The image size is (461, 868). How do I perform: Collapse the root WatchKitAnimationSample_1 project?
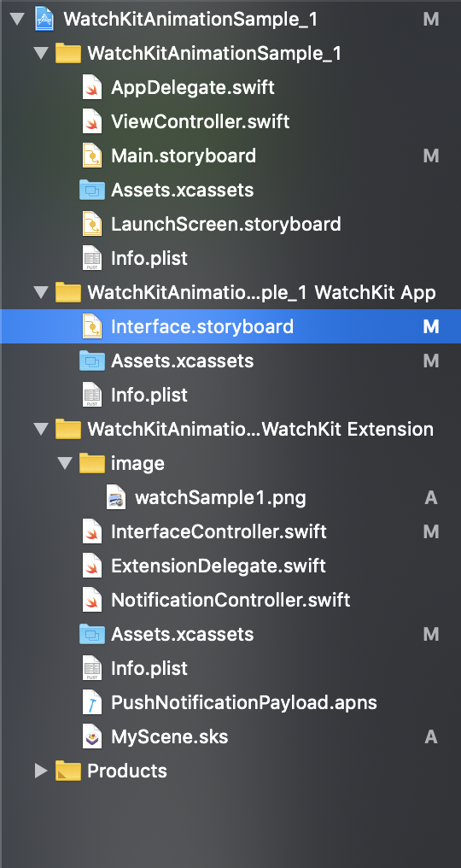(x=17, y=20)
